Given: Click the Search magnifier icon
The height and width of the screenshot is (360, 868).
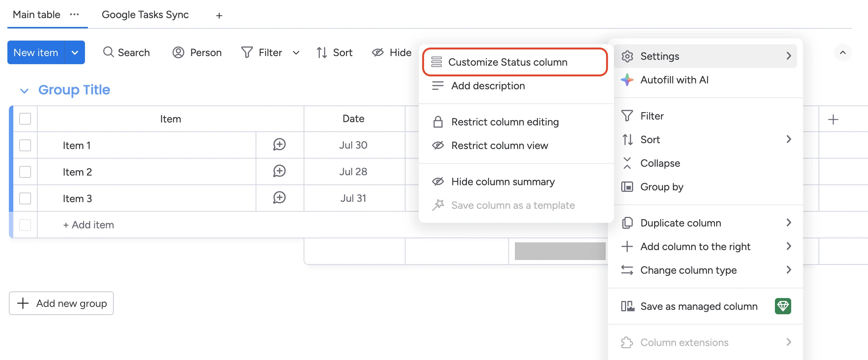Looking at the screenshot, I should [108, 52].
